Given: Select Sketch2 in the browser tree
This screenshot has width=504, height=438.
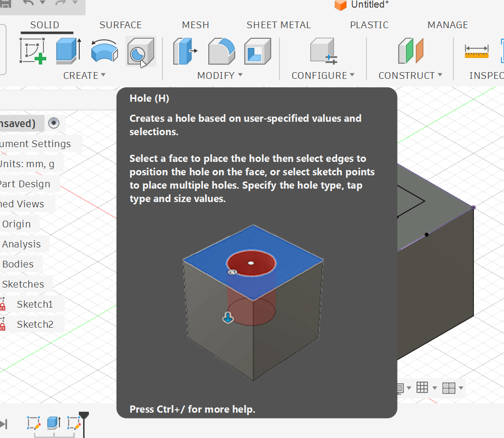Looking at the screenshot, I should click(x=35, y=324).
